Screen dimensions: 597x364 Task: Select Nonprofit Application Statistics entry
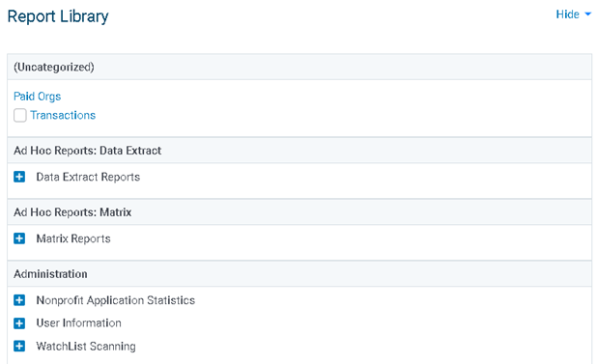115,300
